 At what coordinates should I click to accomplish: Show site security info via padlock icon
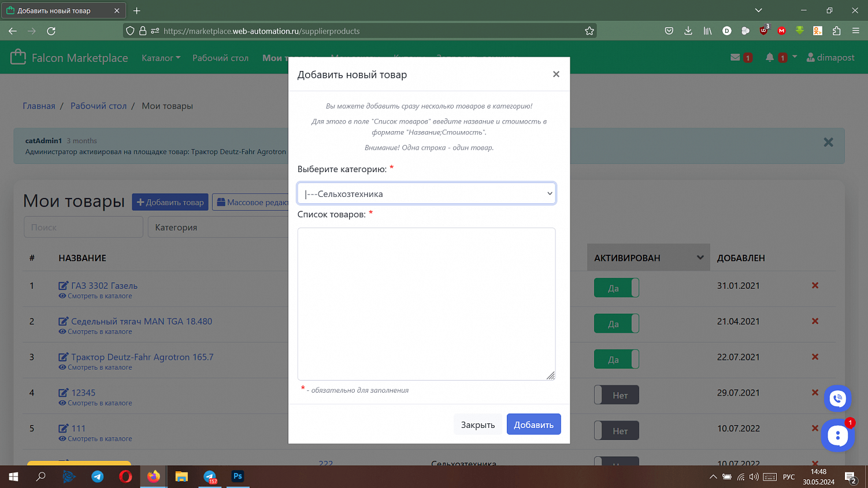pos(143,31)
